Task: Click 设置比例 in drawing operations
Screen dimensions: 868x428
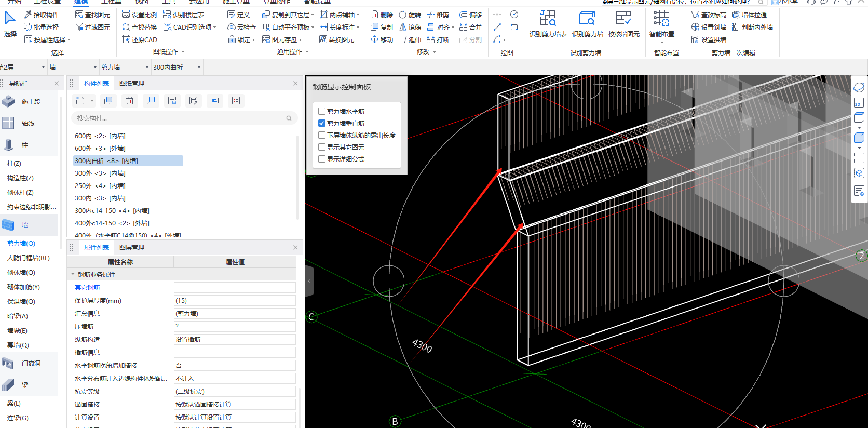Action: click(x=139, y=15)
